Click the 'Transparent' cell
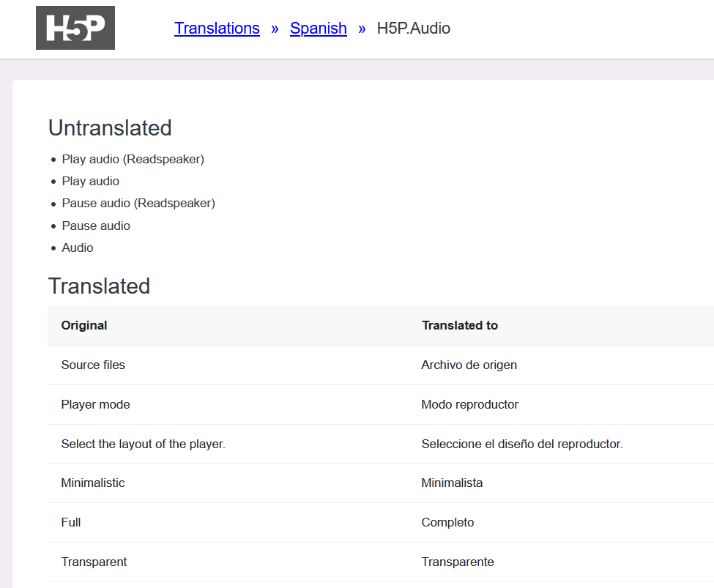 coord(94,562)
